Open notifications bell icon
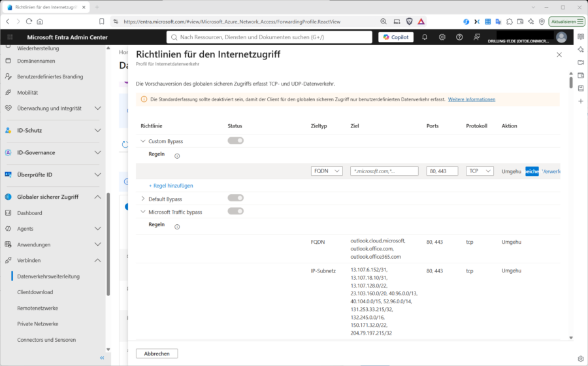 (x=425, y=37)
